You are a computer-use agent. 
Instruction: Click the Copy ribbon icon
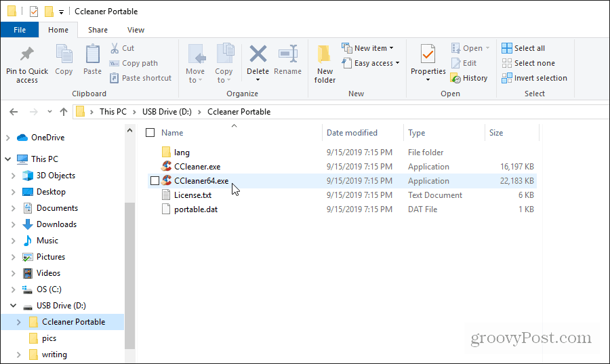[x=64, y=54]
